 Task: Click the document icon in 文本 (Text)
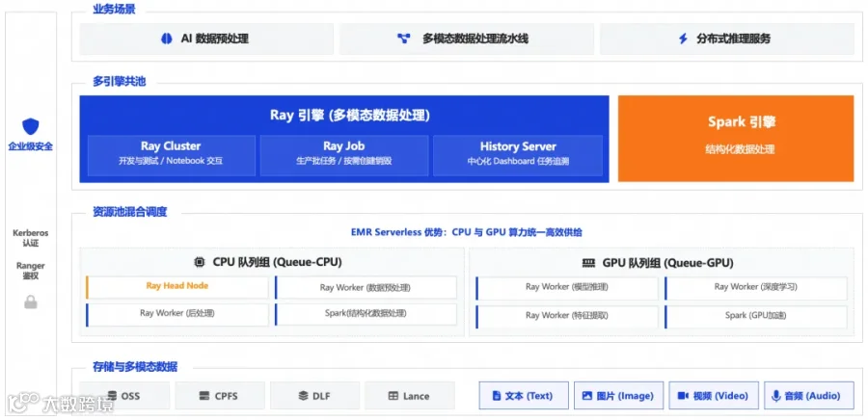497,396
